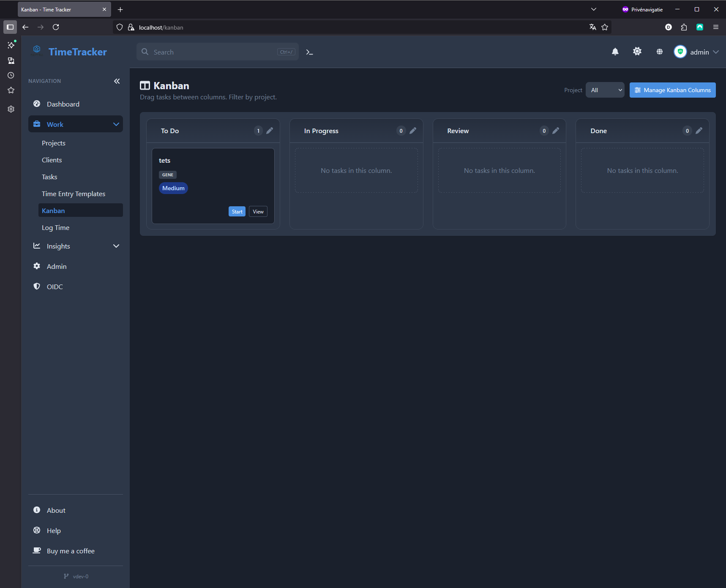Open the language globe icon

[659, 52]
